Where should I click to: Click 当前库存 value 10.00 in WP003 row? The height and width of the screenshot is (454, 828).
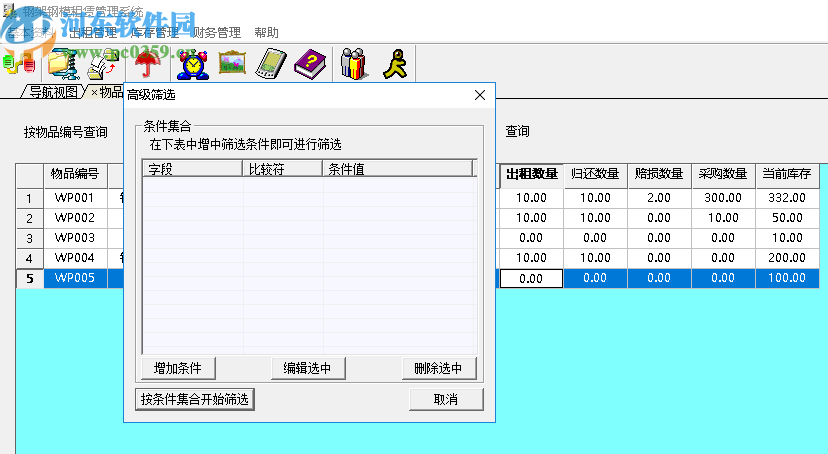[787, 238]
